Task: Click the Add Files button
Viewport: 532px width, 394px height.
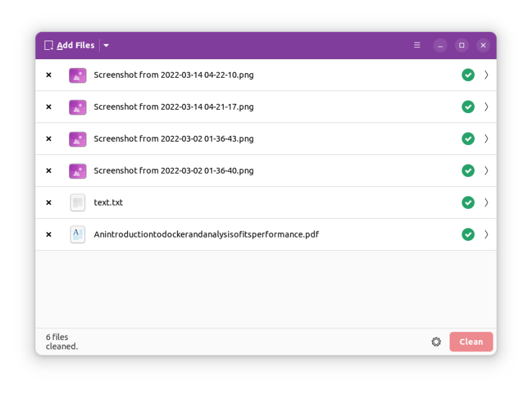Action: click(x=69, y=45)
